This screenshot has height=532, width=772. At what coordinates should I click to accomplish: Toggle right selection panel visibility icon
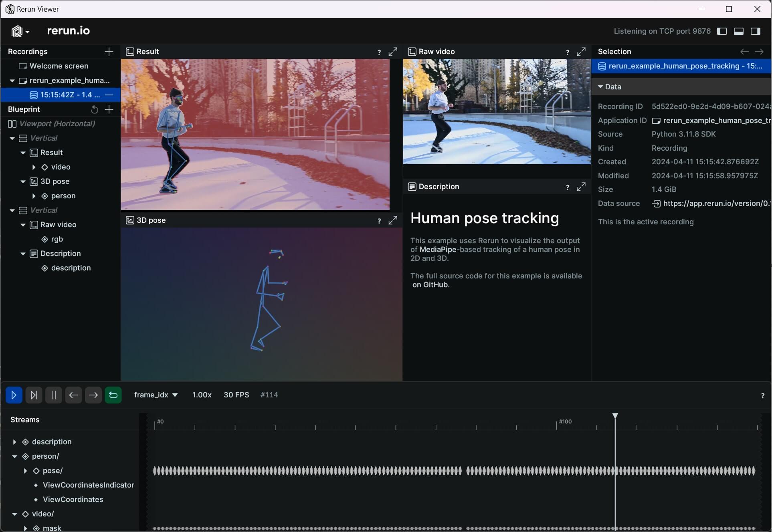[x=755, y=31]
